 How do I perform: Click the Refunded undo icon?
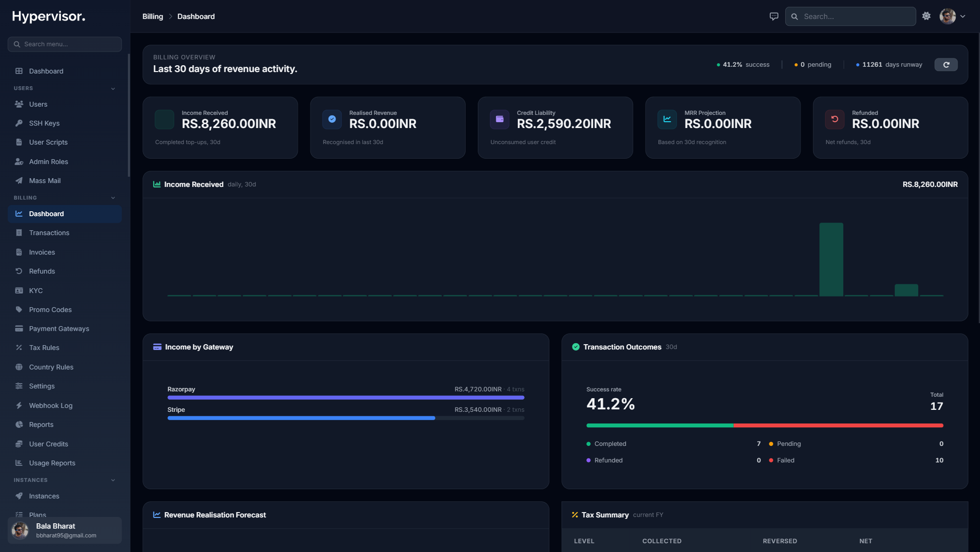835,119
